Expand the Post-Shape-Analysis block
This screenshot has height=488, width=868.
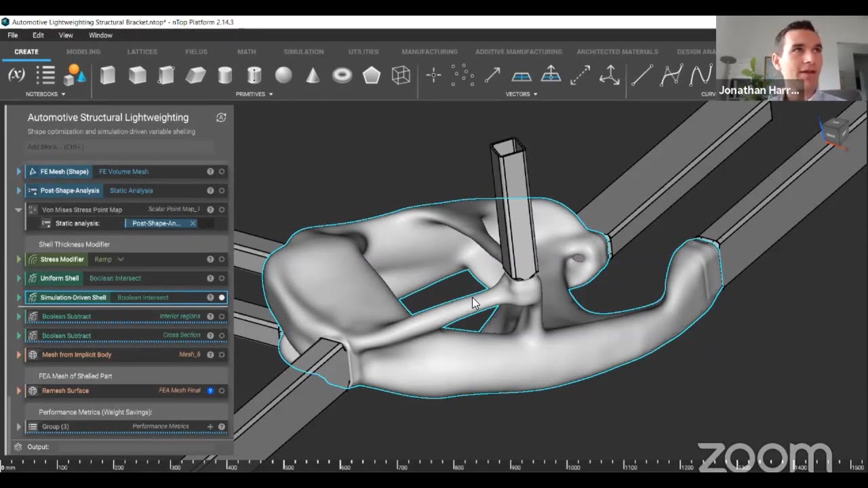[18, 190]
